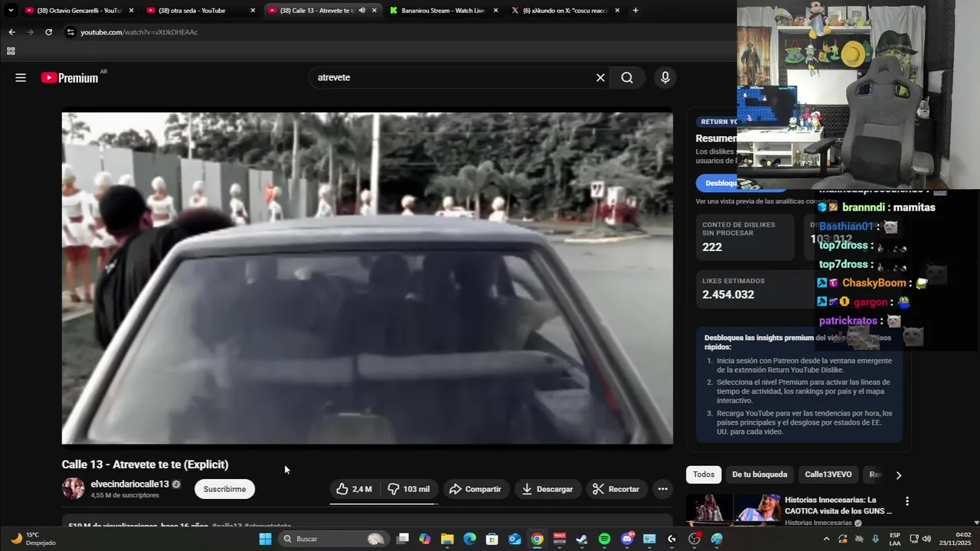Open Spotify from the taskbar

pyautogui.click(x=604, y=539)
